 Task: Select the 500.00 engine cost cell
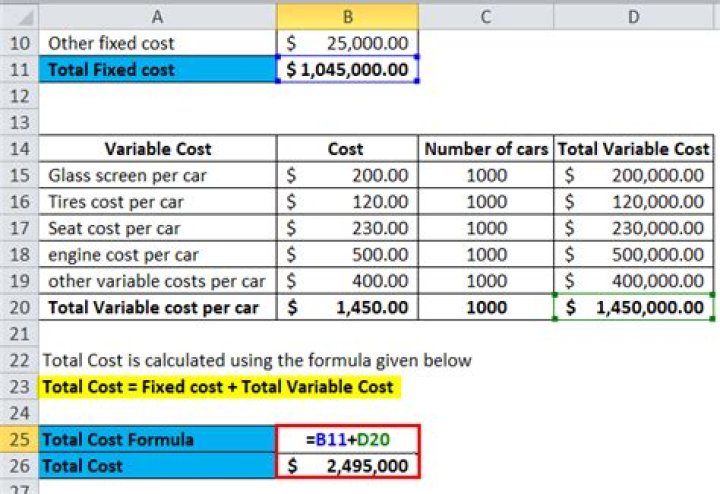[348, 254]
